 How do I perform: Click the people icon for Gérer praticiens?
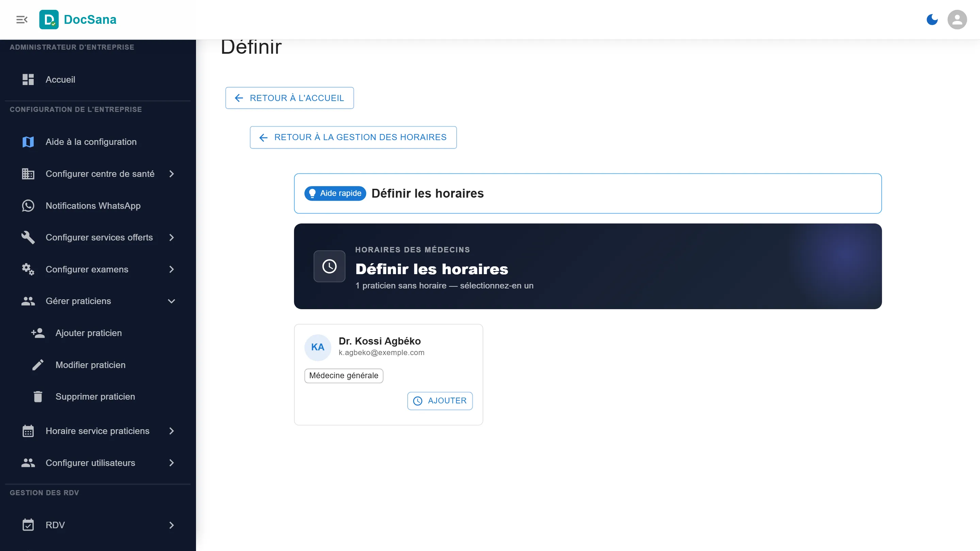point(28,301)
